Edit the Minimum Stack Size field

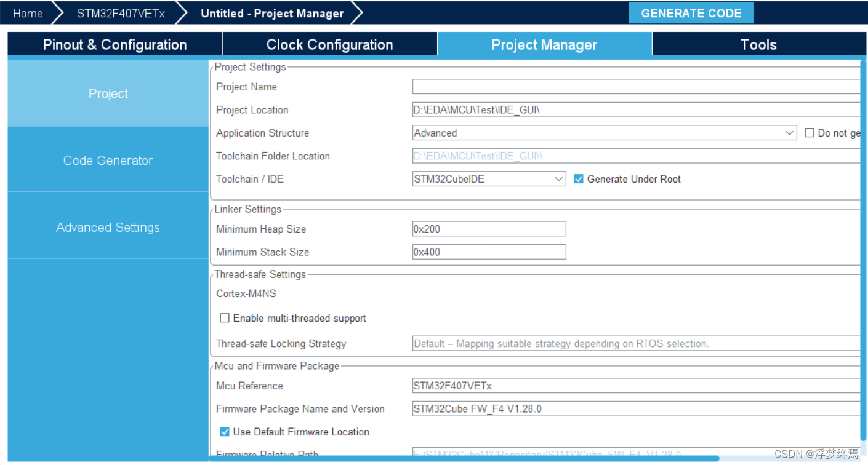(489, 252)
